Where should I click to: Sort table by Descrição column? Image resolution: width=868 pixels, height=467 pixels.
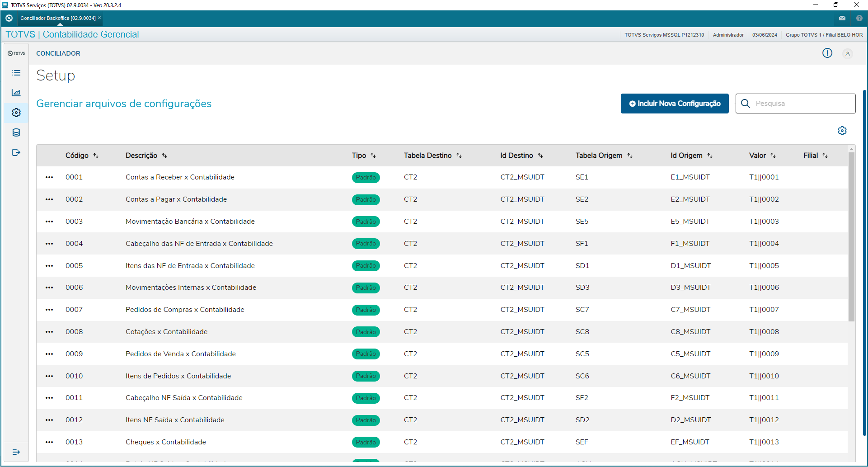click(164, 156)
